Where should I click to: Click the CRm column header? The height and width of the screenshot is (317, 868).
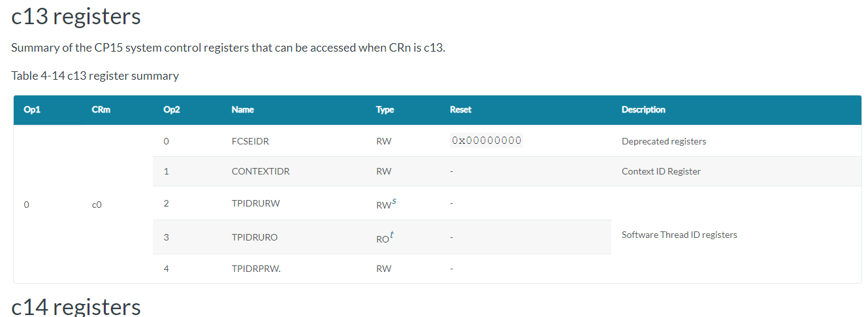click(101, 110)
